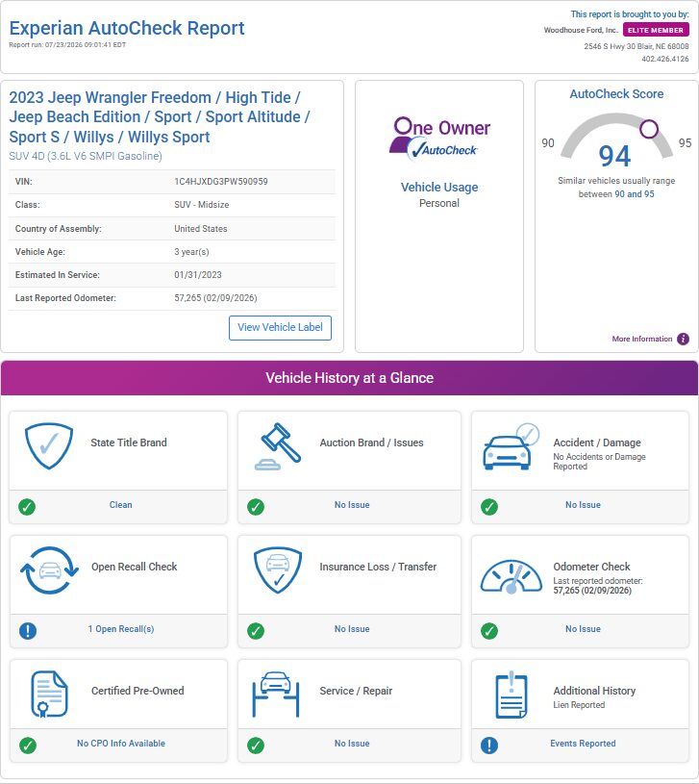Click the blue alert icon beside 1 Open Recall(s)
The image size is (699, 784).
28,630
